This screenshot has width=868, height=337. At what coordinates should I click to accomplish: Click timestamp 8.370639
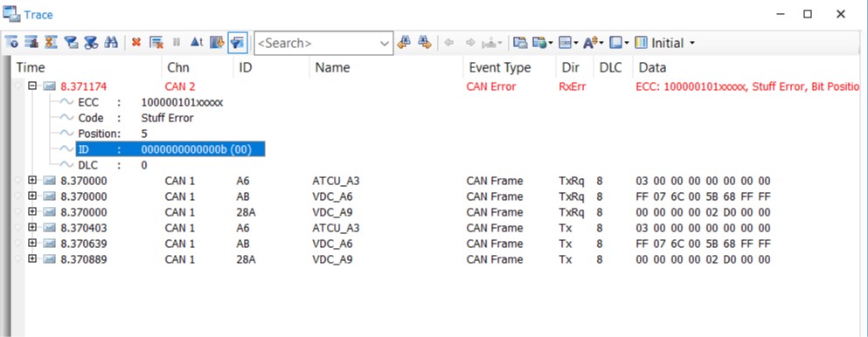[x=84, y=244]
